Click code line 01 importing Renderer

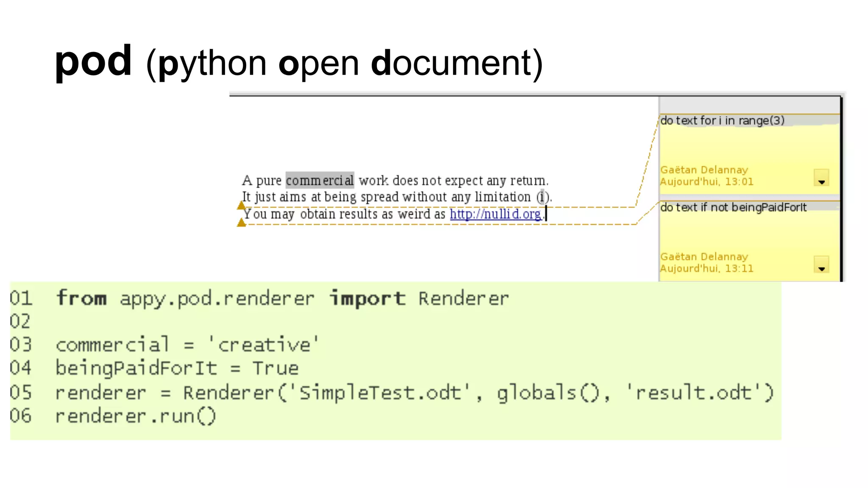(282, 299)
